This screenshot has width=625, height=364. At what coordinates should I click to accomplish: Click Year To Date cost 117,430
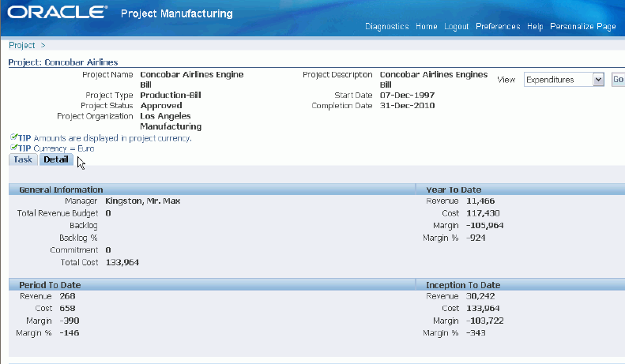click(483, 213)
